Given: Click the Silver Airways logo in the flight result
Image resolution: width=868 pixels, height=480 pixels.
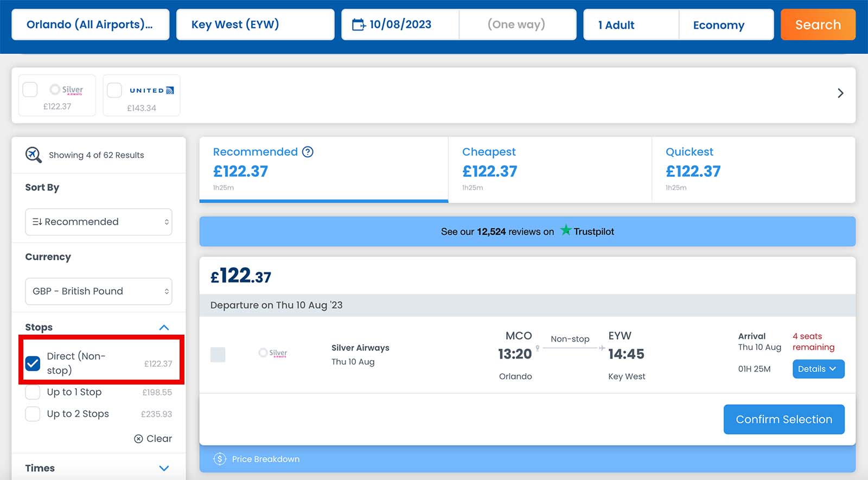Looking at the screenshot, I should [273, 353].
